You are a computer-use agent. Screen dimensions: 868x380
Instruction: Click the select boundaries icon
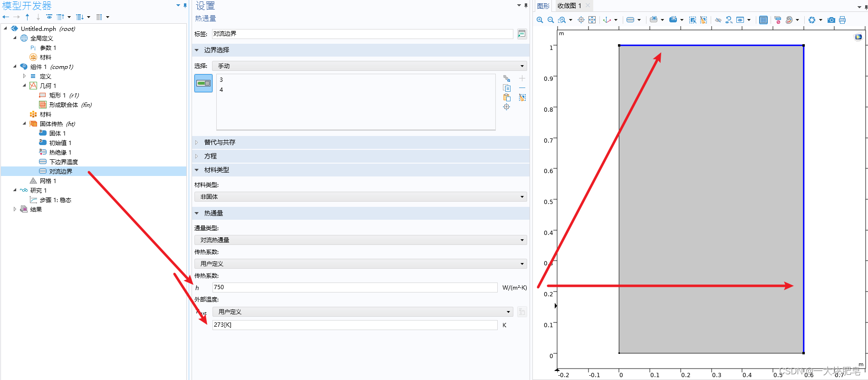point(630,20)
